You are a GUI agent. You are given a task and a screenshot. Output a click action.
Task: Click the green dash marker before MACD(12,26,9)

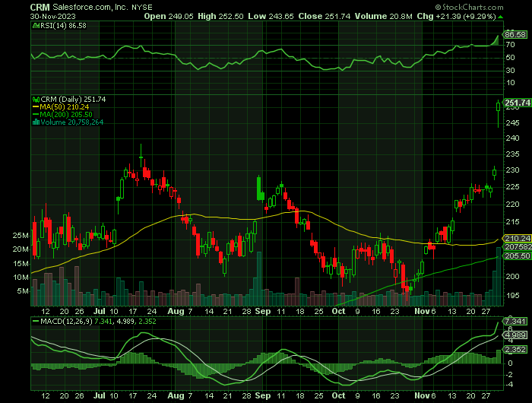point(36,321)
